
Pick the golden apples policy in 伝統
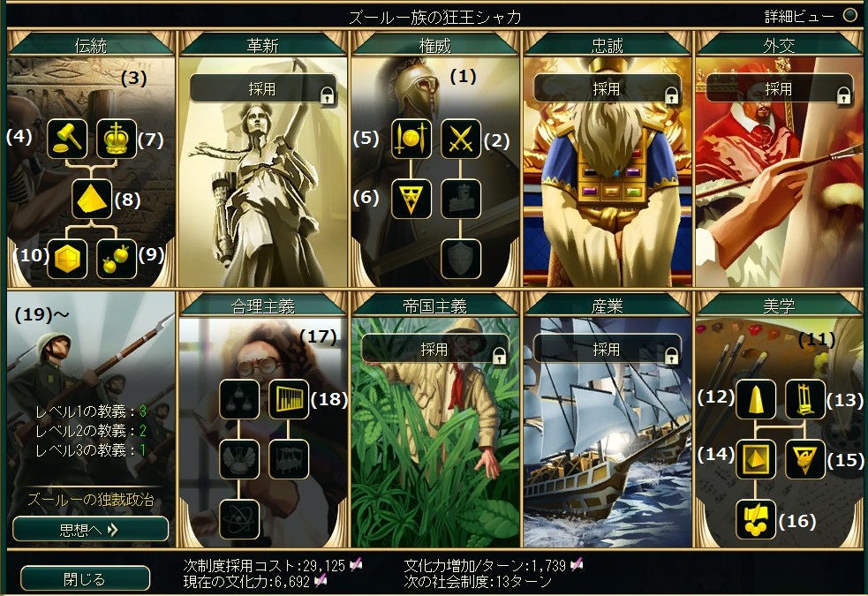pos(117,259)
